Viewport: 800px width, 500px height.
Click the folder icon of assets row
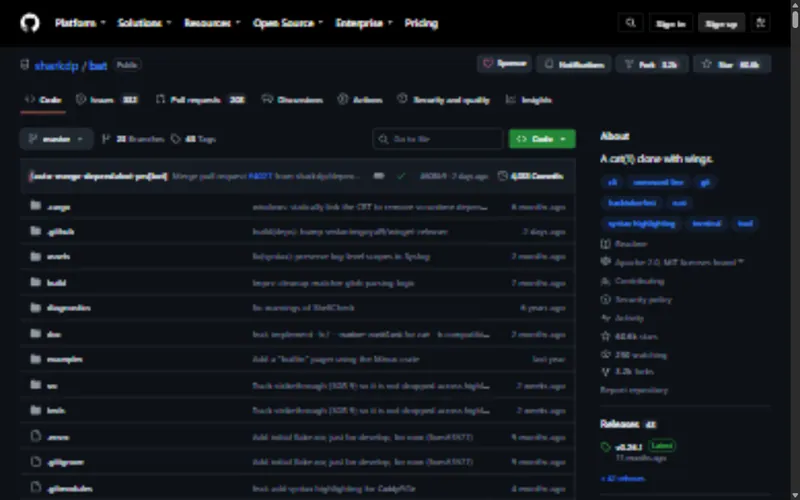tap(35, 256)
